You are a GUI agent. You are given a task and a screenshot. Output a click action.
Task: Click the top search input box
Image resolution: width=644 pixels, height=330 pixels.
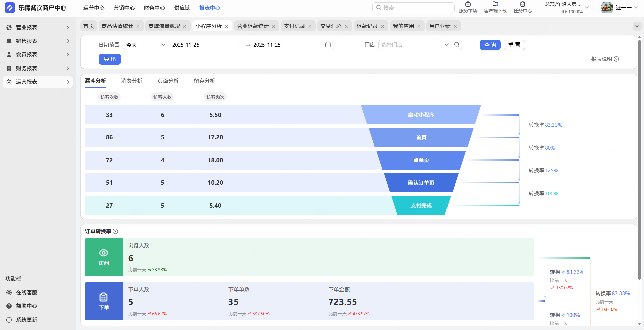(x=414, y=8)
